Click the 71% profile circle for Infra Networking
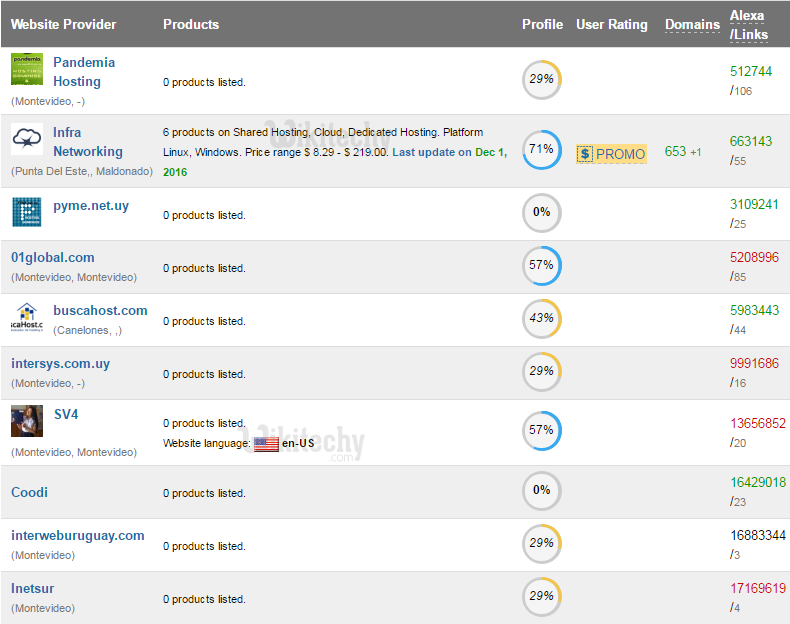 coord(541,149)
